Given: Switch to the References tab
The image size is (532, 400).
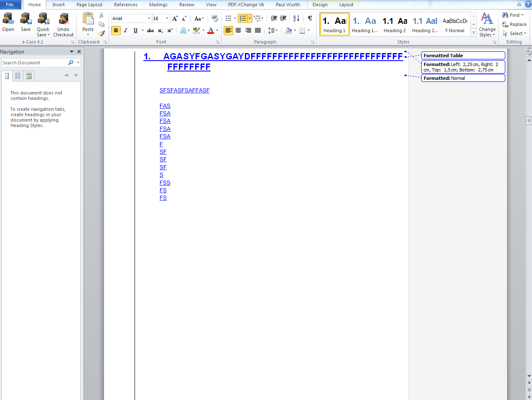Looking at the screenshot, I should pos(126,5).
